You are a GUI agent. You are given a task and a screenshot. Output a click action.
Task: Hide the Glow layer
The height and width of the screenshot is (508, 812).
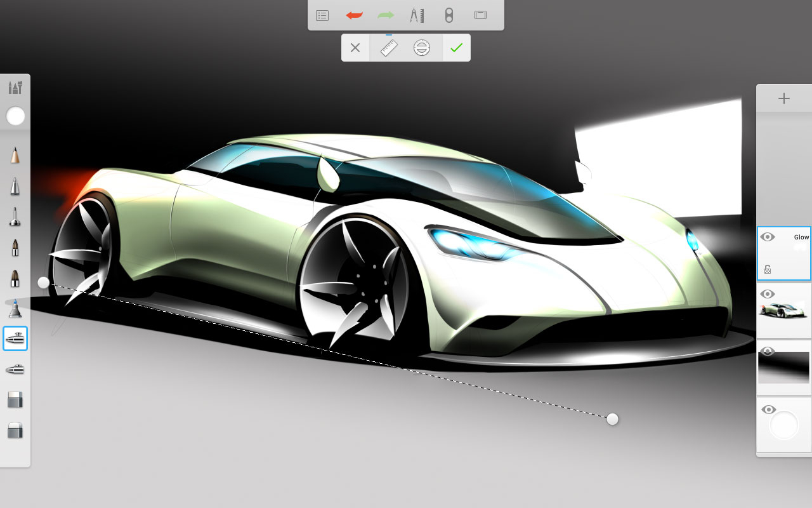(768, 236)
